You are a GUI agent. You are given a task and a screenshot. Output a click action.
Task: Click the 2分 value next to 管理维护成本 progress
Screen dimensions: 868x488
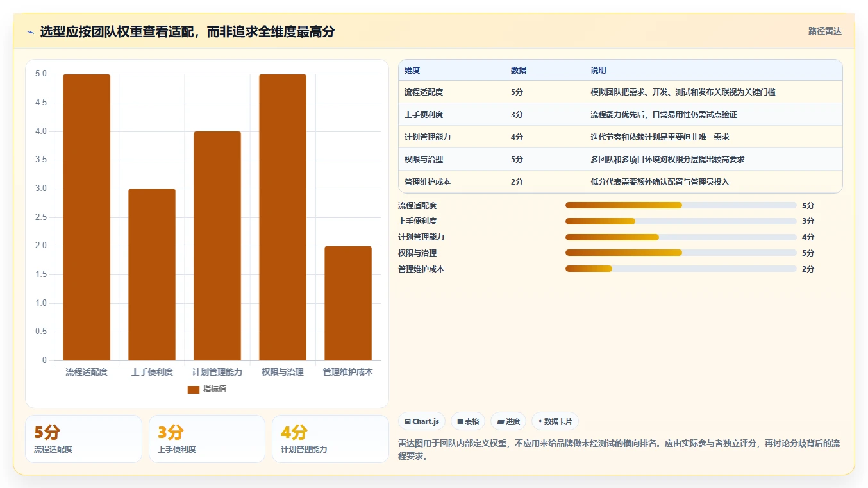point(808,269)
